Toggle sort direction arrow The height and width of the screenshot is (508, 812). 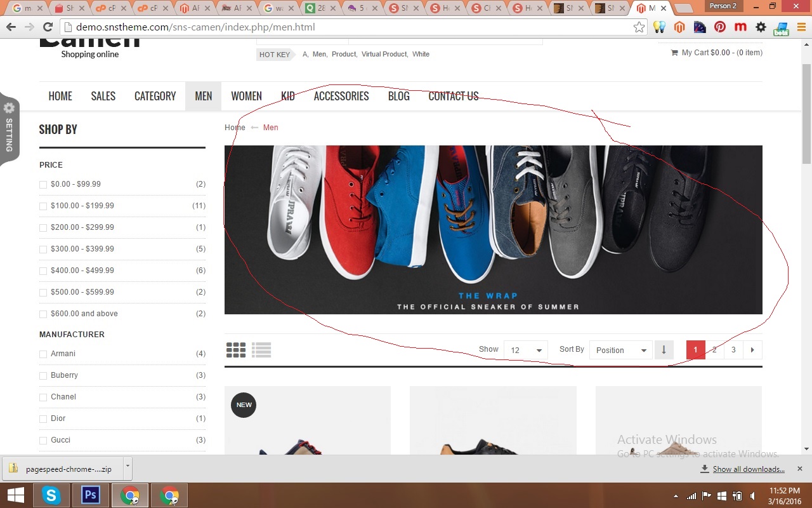[664, 350]
